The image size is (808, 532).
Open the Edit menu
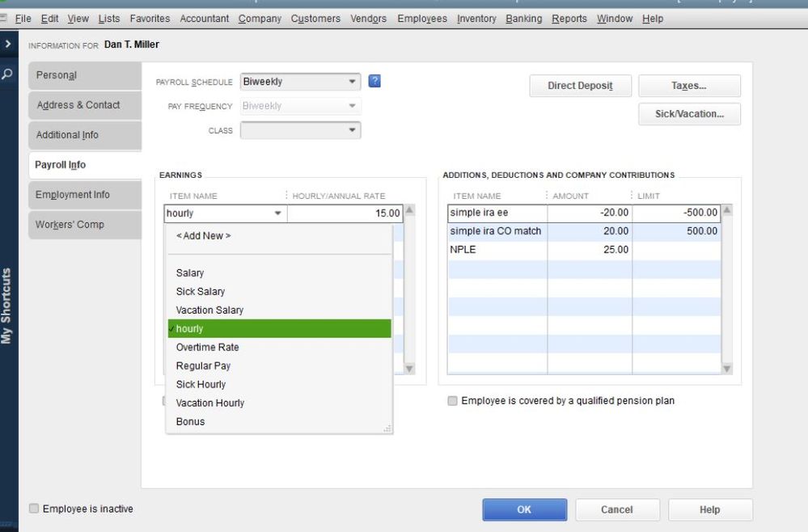tap(49, 19)
